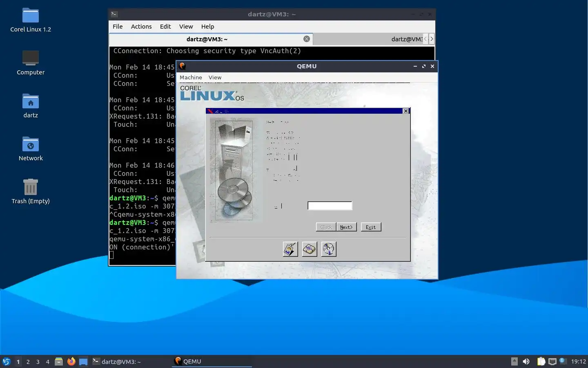The image size is (588, 368).
Task: Click the user ID badge icon in installer
Action: point(290,249)
